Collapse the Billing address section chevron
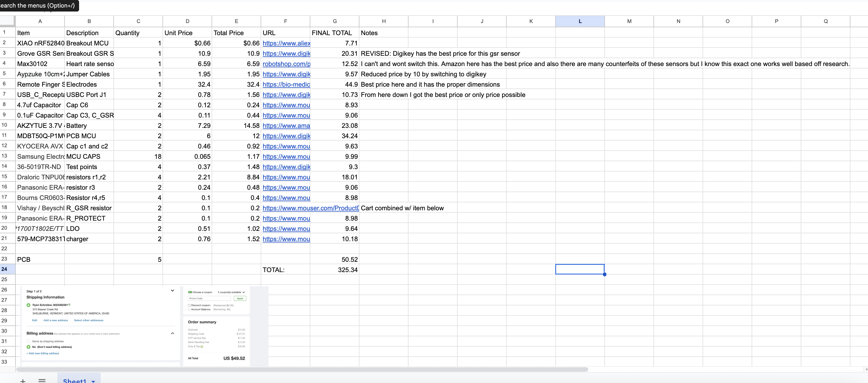Image resolution: width=868 pixels, height=383 pixels. 172,333
